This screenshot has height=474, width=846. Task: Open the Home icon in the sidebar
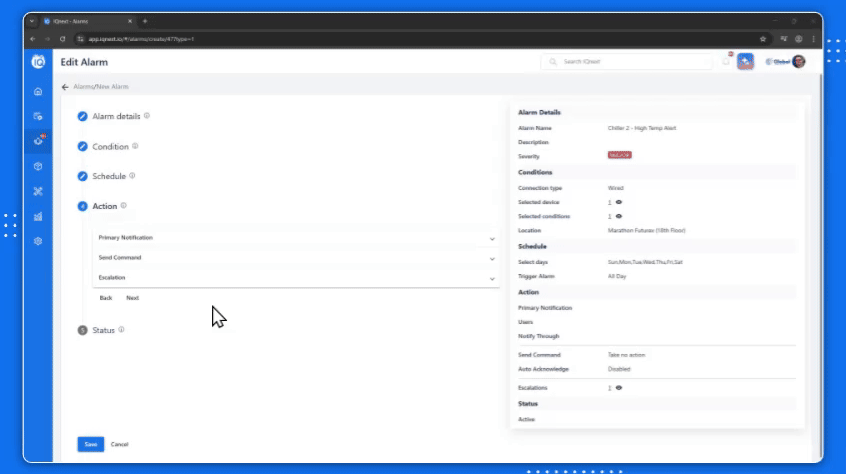pos(38,92)
